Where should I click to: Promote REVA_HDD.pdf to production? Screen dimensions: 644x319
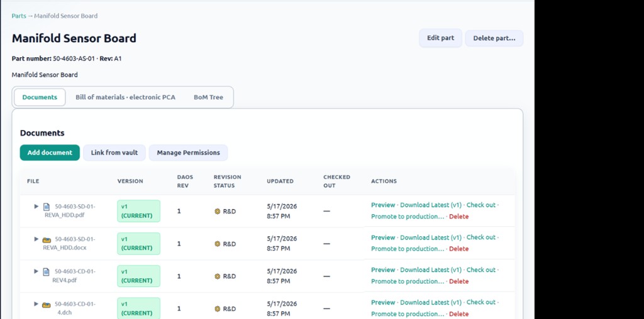click(408, 217)
